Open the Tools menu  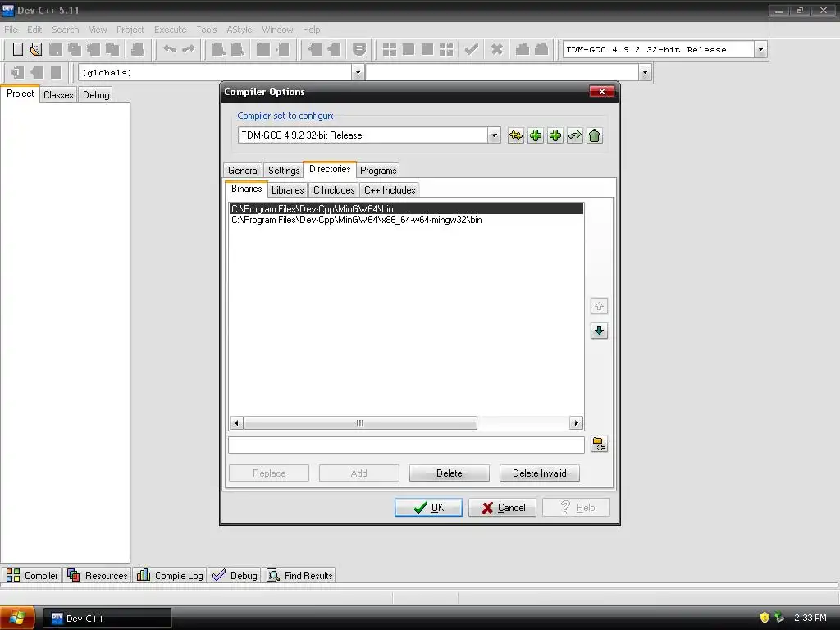coord(206,30)
